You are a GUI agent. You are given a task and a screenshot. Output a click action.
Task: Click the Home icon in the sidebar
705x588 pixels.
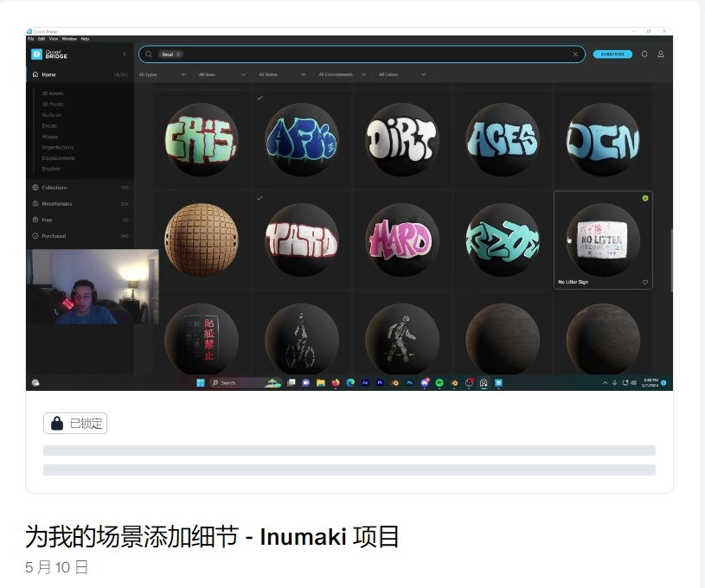[35, 74]
